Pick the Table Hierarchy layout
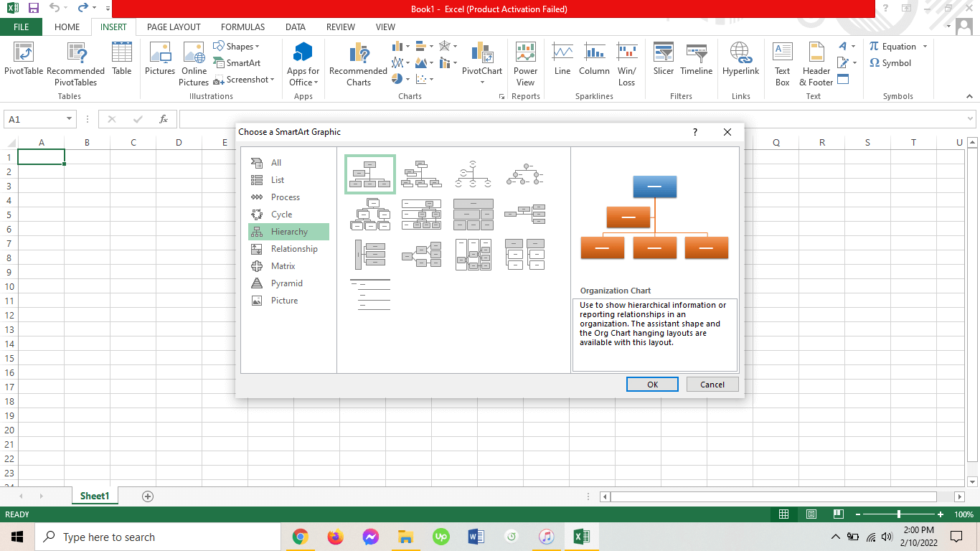 [473, 215]
